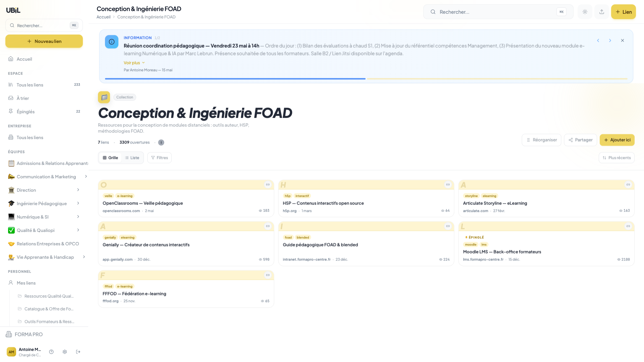
Task: Open the info circle icon in banner
Action: 112,42
